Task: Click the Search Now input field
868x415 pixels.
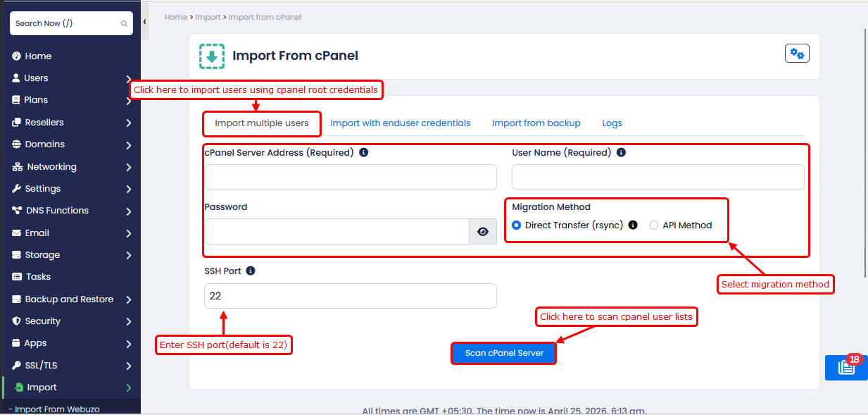Action: click(x=71, y=23)
